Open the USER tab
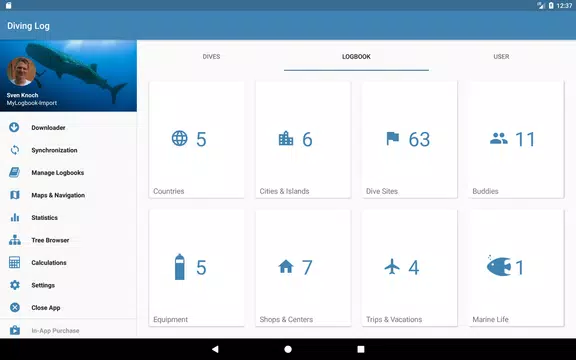This screenshot has height=360, width=576. (501, 57)
